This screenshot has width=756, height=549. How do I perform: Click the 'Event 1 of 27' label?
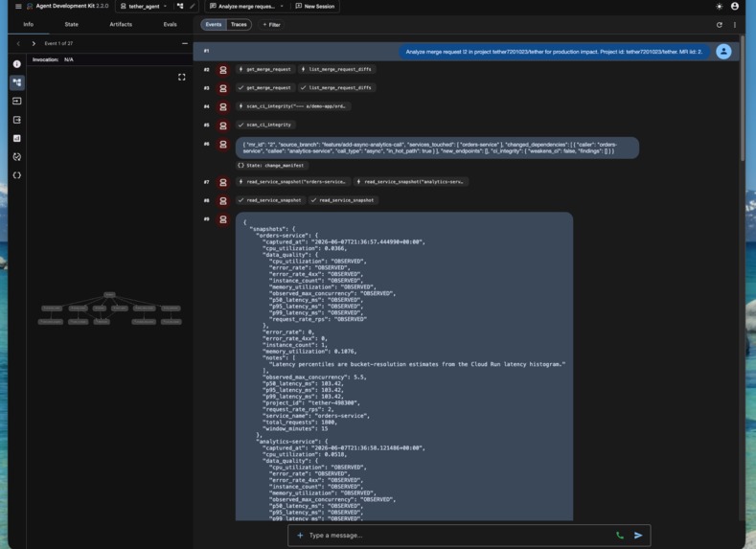point(58,43)
